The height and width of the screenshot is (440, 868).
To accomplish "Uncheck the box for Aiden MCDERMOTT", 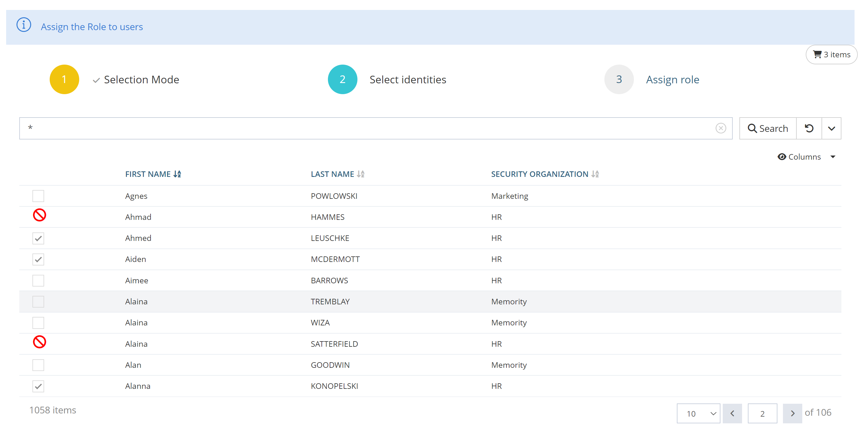I will [x=38, y=259].
